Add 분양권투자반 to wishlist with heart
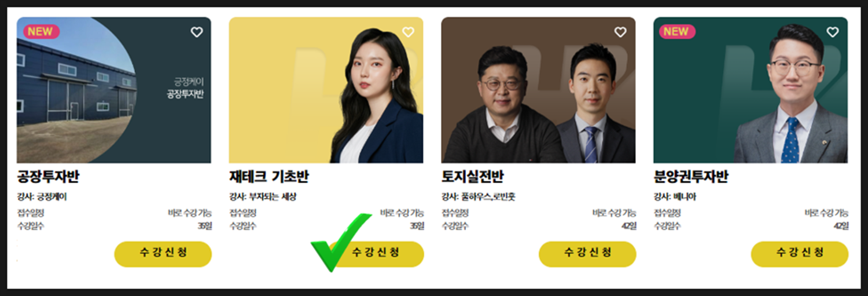This screenshot has height=296, width=868. pos(833,32)
